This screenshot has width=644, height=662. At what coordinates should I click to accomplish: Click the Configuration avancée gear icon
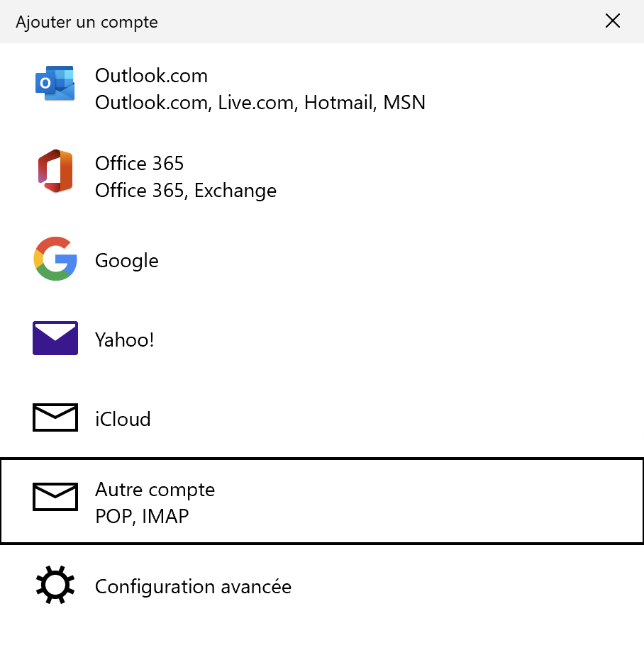tap(55, 585)
